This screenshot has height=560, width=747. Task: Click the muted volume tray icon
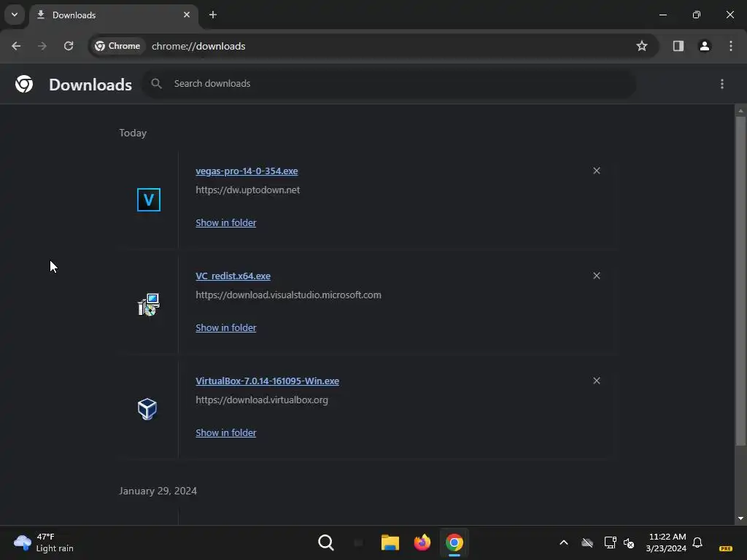(629, 542)
